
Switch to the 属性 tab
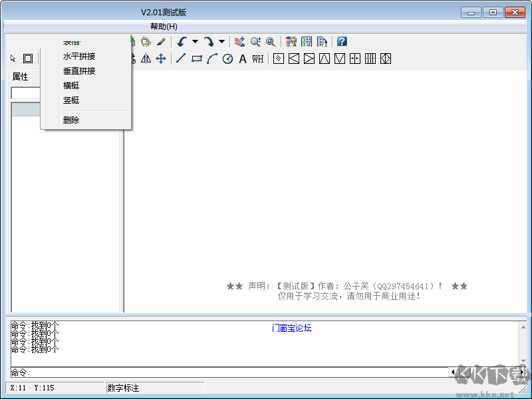[21, 76]
